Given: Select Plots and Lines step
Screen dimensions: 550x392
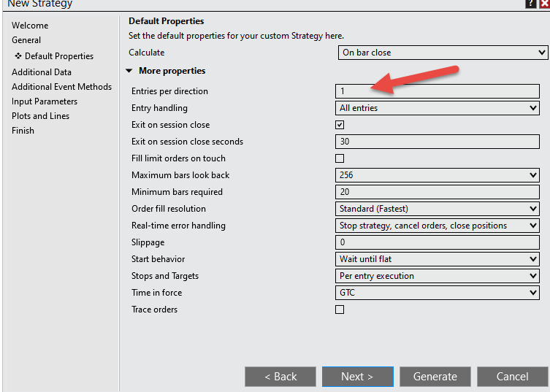Looking at the screenshot, I should pyautogui.click(x=40, y=116).
